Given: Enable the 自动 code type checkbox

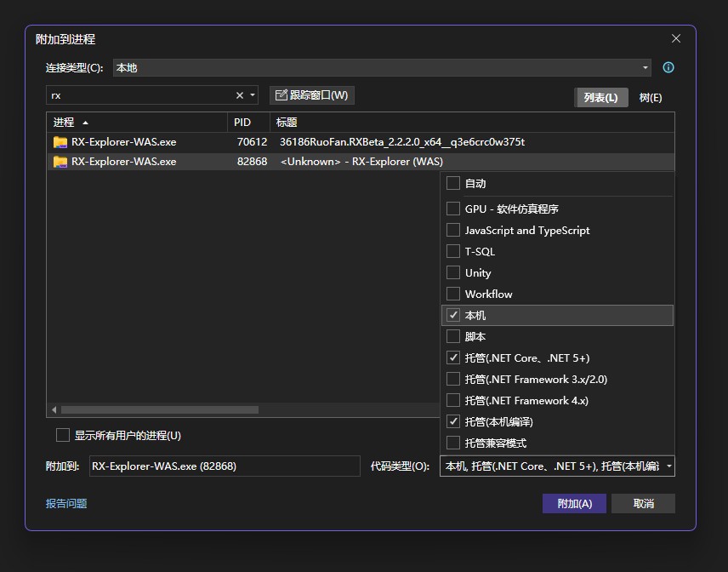Looking at the screenshot, I should pos(452,183).
